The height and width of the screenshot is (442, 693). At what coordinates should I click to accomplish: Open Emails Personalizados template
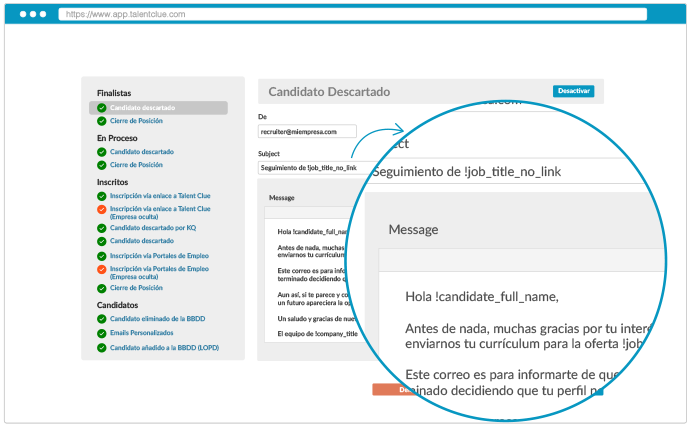[141, 333]
